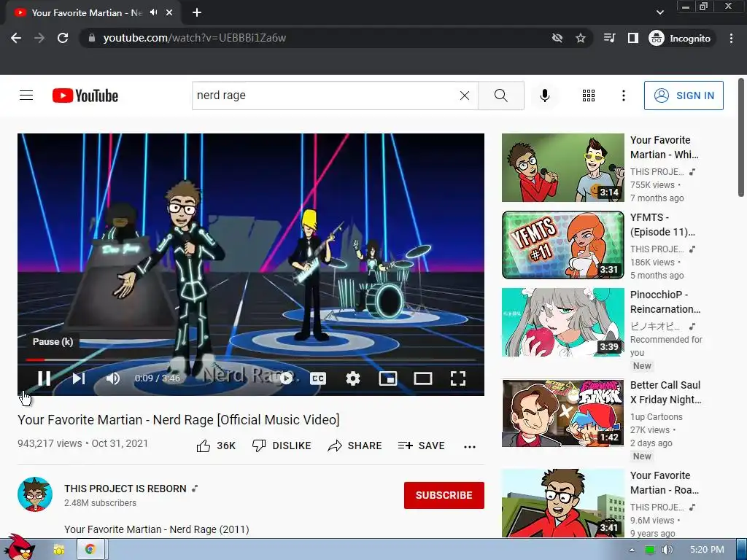Skip to the next video
The image size is (747, 560).
tap(79, 378)
